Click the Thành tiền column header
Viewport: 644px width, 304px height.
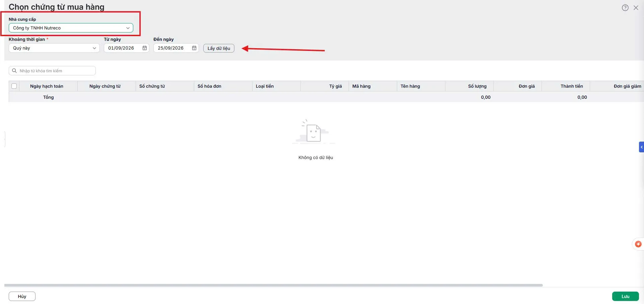(x=566, y=86)
